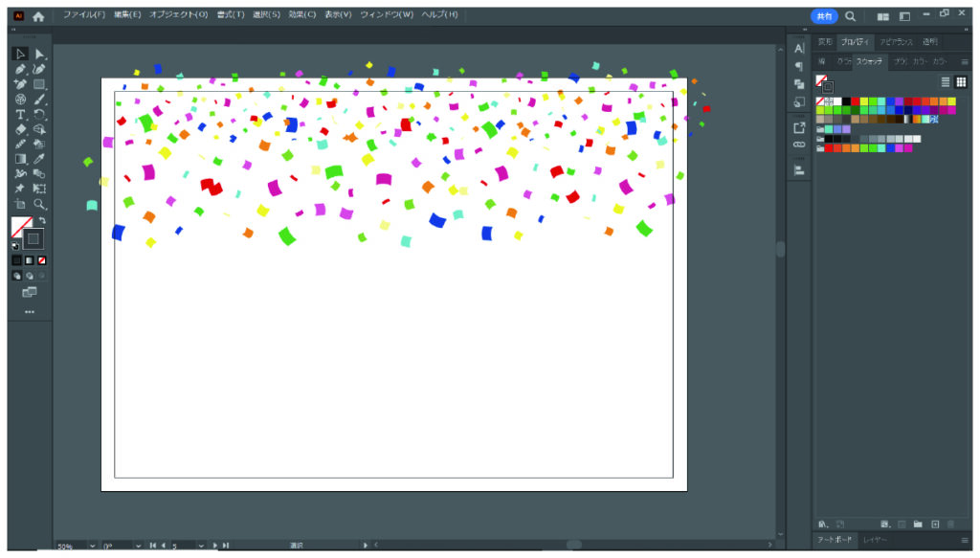This screenshot has height=558, width=980.
Task: Switch Swatches to thumbnail grid view
Action: coord(961,82)
